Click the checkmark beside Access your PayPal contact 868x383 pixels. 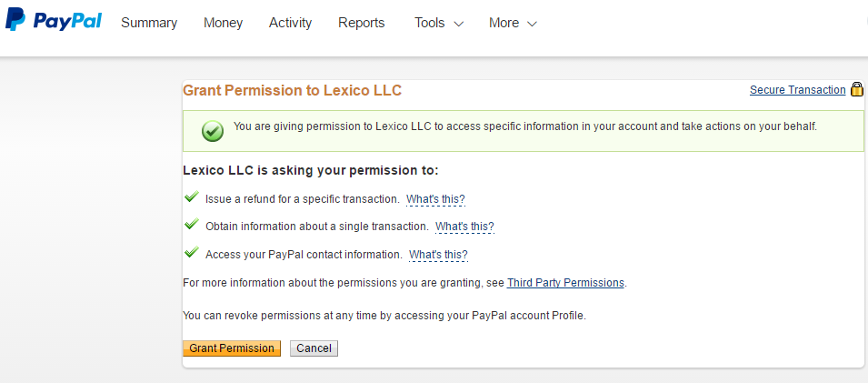(x=192, y=253)
